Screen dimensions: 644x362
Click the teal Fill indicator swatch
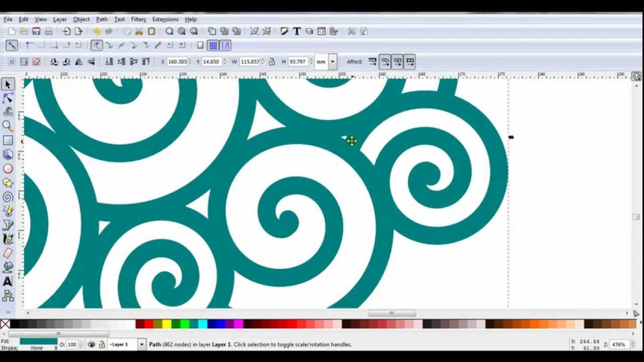[38, 341]
